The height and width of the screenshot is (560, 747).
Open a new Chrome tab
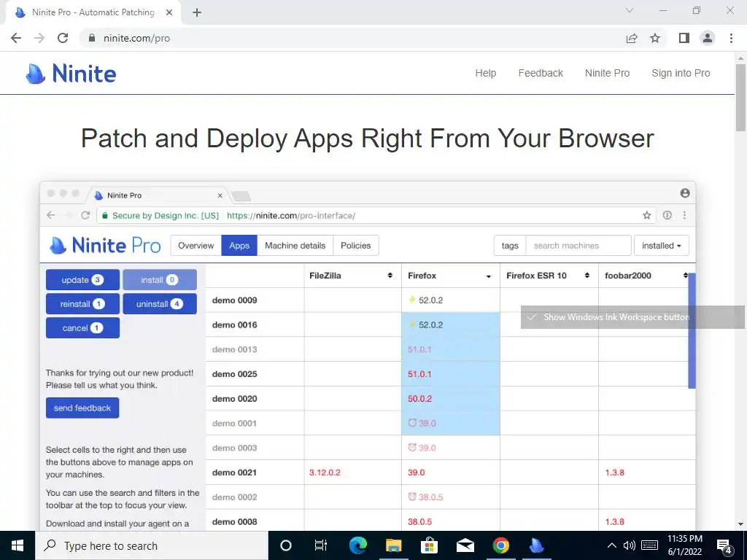pyautogui.click(x=197, y=12)
